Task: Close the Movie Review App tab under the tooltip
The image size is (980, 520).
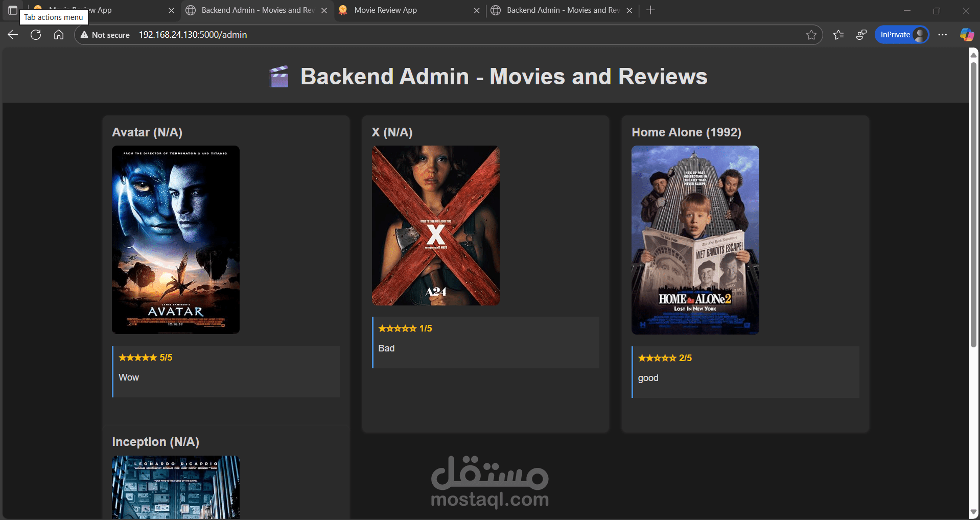Action: pos(171,10)
